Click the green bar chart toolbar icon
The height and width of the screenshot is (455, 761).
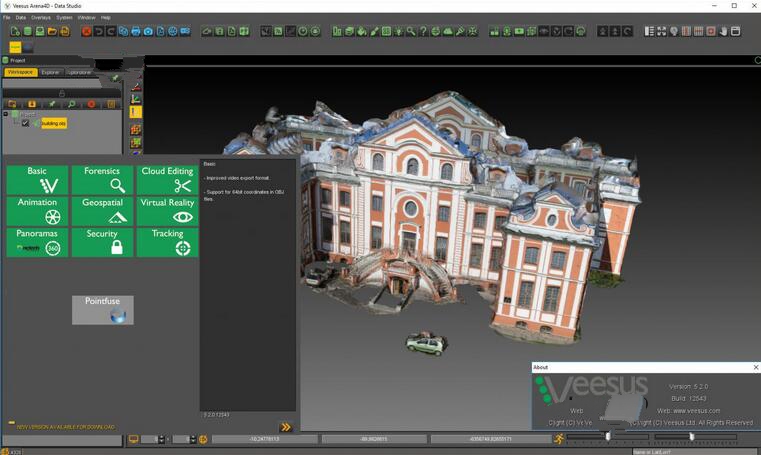(x=337, y=32)
